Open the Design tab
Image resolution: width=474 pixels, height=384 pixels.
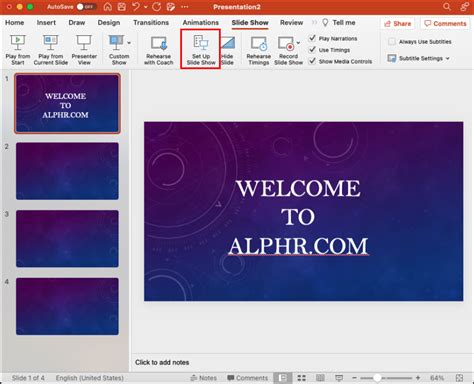click(x=109, y=23)
